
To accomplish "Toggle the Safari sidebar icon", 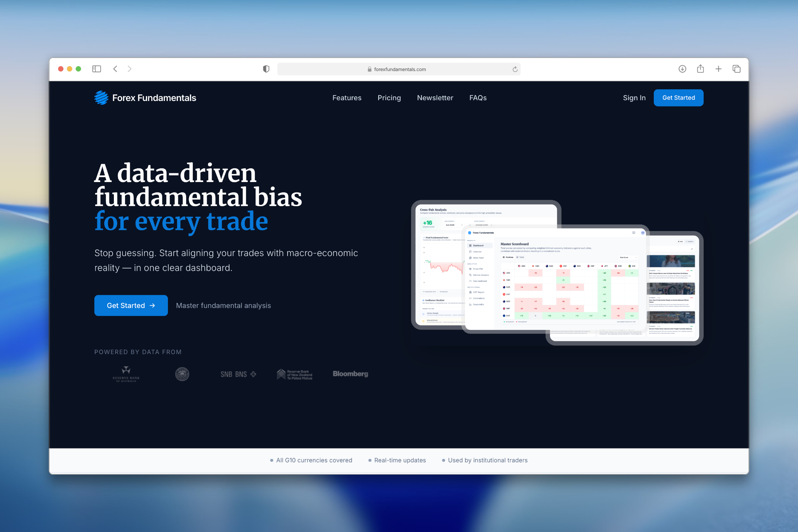I will 96,69.
